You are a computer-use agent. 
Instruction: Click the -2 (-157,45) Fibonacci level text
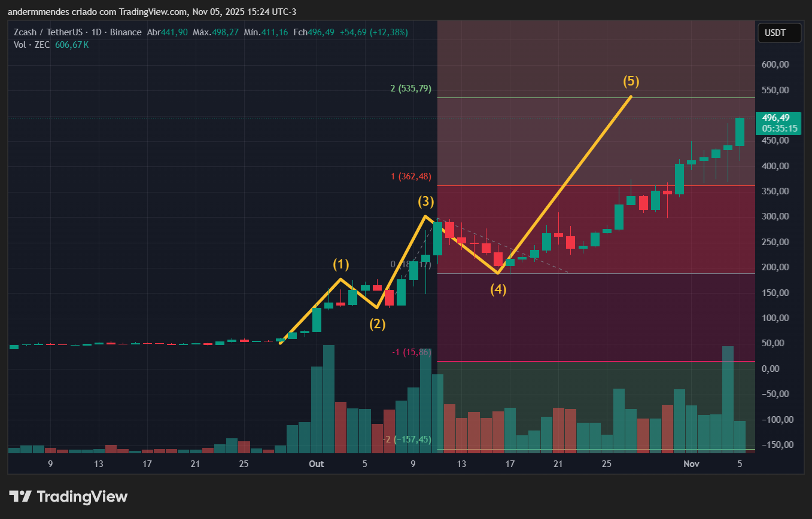click(x=408, y=439)
